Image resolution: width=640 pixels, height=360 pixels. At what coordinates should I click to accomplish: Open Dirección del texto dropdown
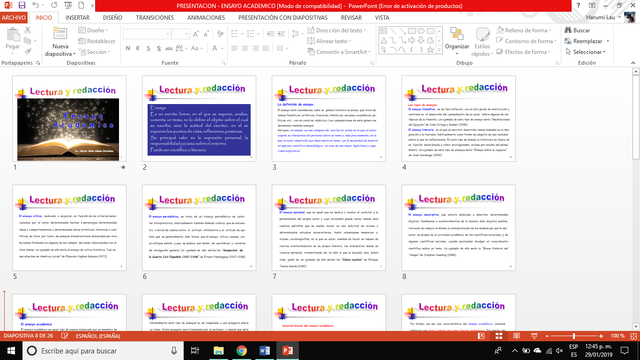tap(337, 30)
